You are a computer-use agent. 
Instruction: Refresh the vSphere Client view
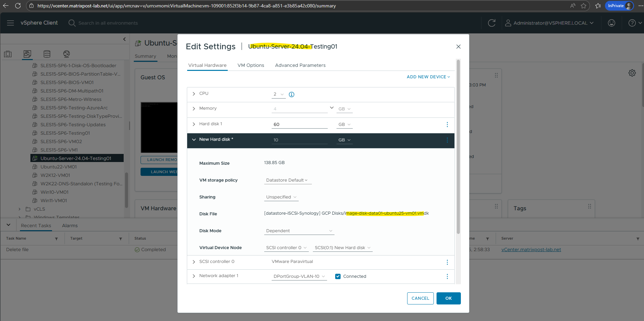[492, 23]
